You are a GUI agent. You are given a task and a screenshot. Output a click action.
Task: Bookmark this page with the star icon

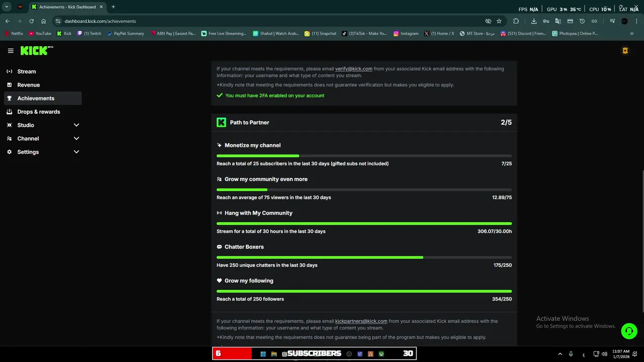tap(499, 21)
